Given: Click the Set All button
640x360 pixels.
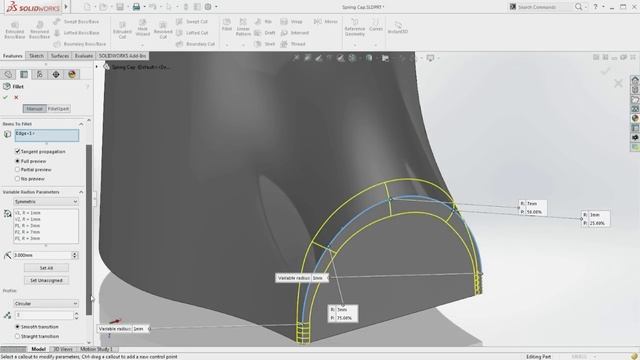Looking at the screenshot, I should pyautogui.click(x=46, y=268).
